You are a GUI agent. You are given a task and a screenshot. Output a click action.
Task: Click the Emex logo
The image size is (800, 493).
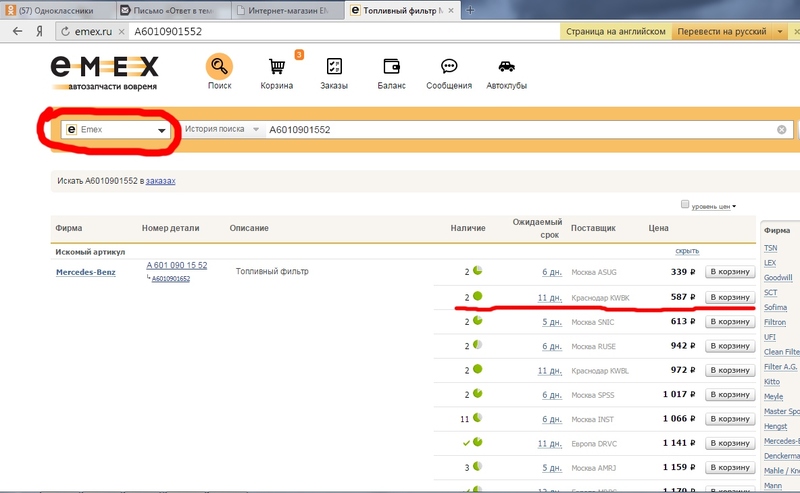(105, 71)
